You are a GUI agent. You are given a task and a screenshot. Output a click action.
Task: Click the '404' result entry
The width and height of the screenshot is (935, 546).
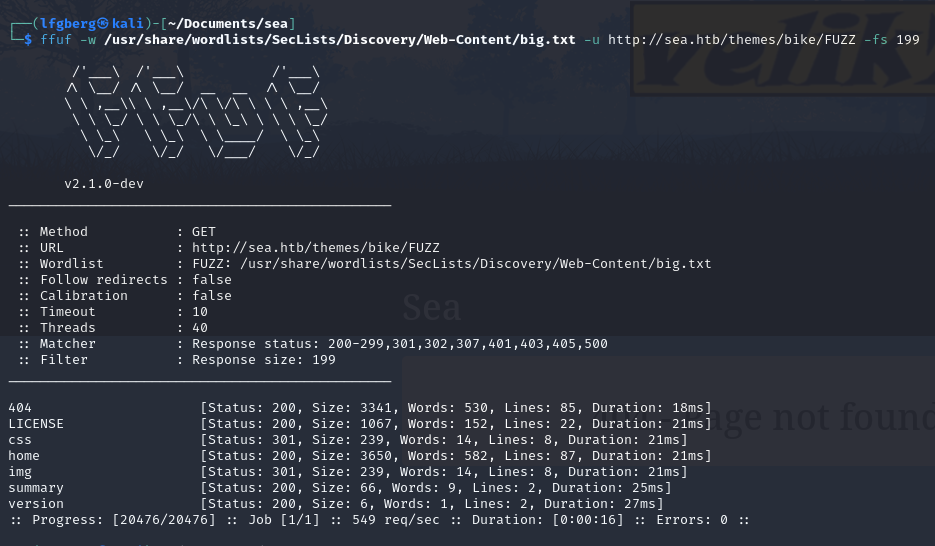20,408
